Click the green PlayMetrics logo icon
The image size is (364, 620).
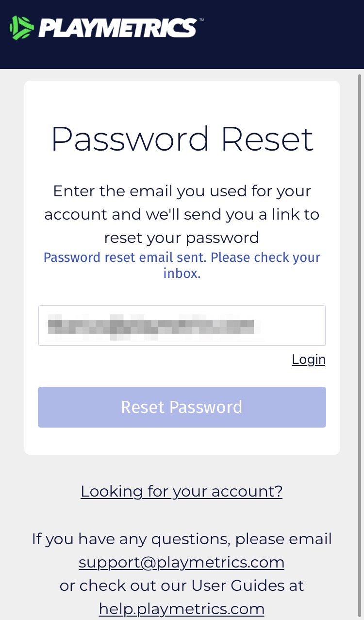coord(21,28)
